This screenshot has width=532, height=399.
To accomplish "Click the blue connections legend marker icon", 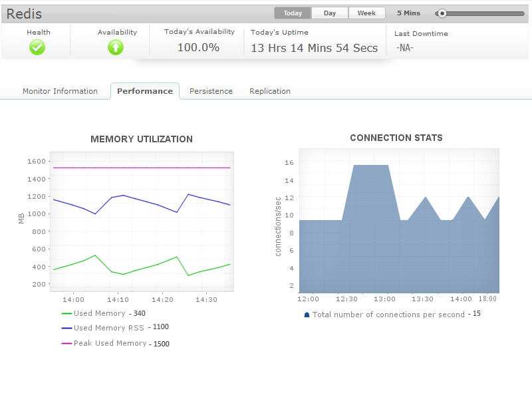I will [x=307, y=315].
